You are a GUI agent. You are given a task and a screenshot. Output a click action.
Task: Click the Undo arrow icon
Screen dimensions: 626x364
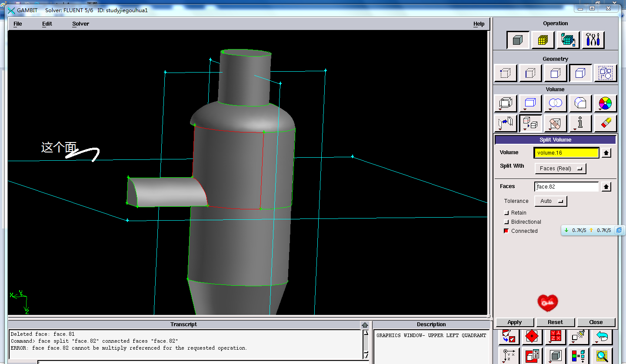point(602,336)
